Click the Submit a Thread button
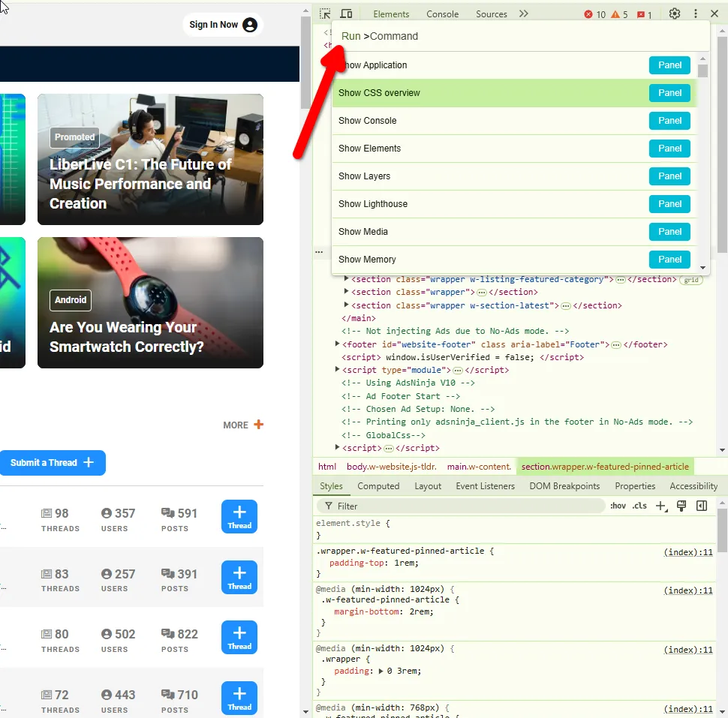 click(x=52, y=463)
